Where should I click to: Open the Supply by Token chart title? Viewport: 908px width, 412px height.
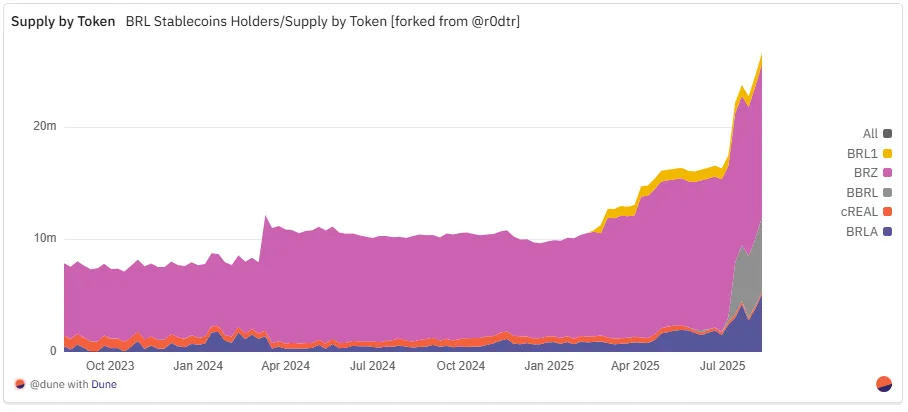tap(62, 21)
